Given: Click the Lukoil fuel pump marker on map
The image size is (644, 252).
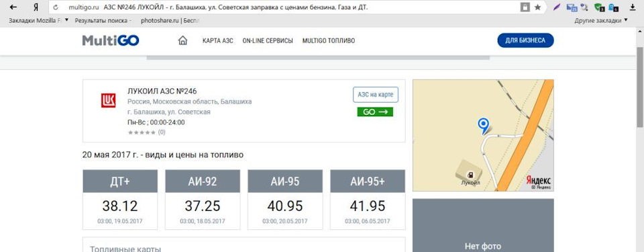Looking at the screenshot, I should (470, 175).
